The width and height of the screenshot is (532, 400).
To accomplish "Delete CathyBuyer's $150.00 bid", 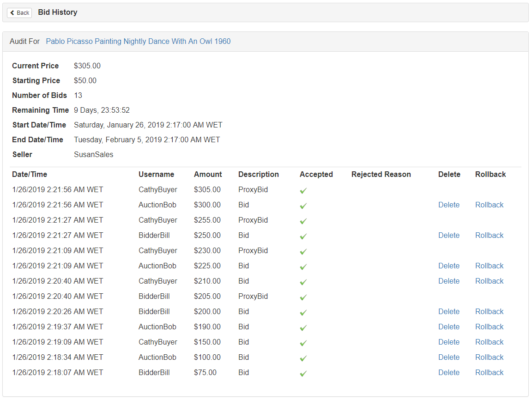I will pyautogui.click(x=448, y=342).
